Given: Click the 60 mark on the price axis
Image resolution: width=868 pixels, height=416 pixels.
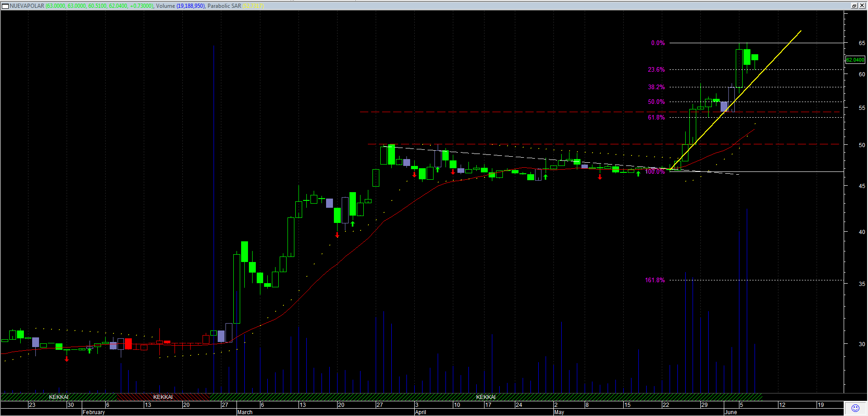Looking at the screenshot, I should tap(862, 74).
